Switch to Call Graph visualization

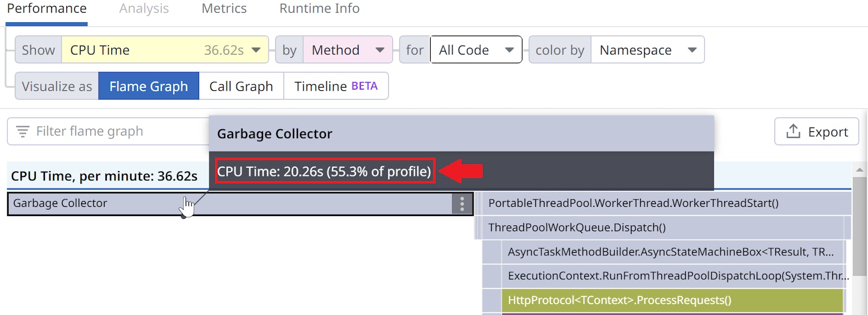click(x=241, y=86)
